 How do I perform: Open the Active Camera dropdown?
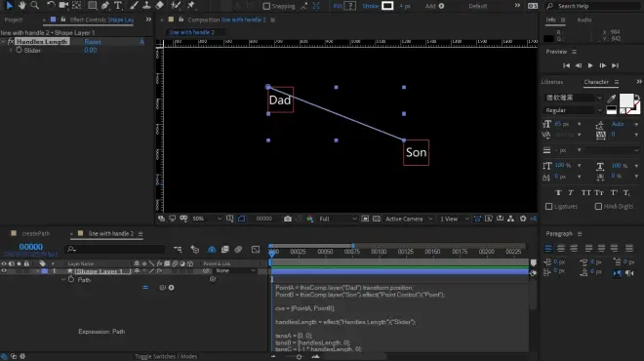pos(409,219)
